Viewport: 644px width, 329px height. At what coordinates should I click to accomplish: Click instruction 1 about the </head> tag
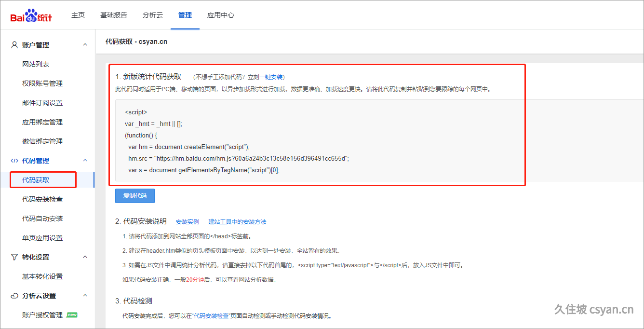(x=187, y=236)
